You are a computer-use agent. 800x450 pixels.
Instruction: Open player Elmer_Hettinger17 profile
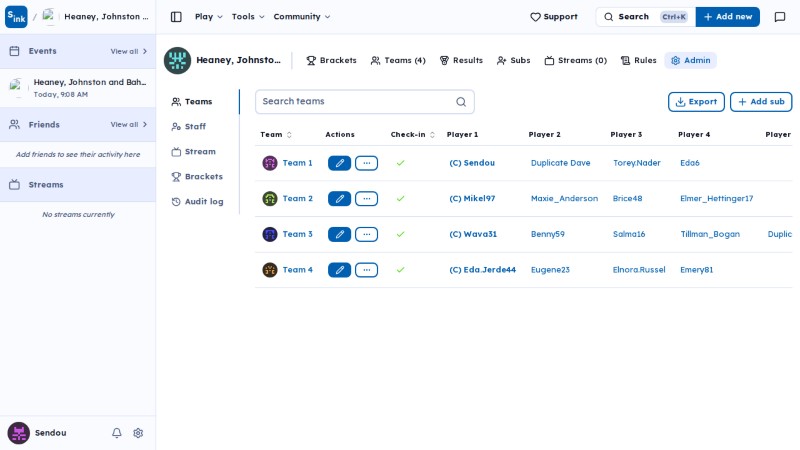click(x=716, y=198)
